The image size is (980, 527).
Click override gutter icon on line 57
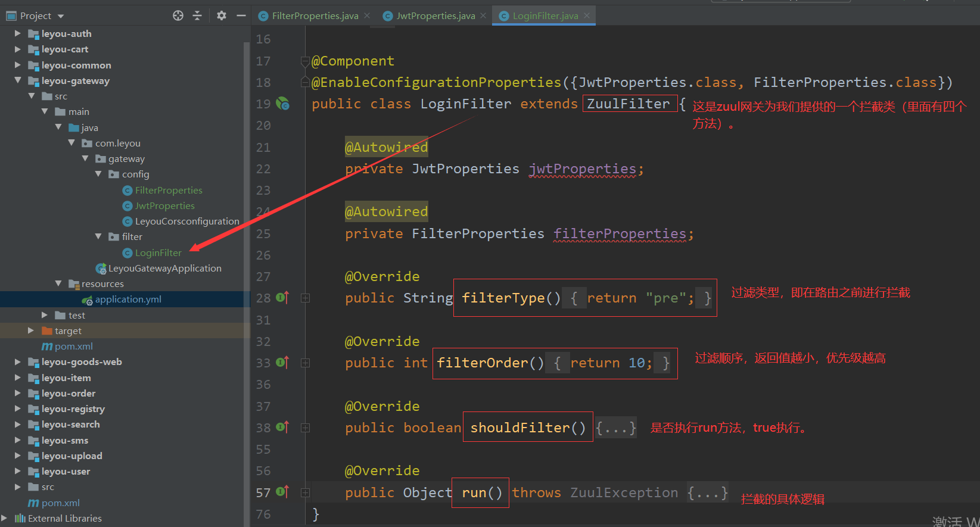pos(283,492)
